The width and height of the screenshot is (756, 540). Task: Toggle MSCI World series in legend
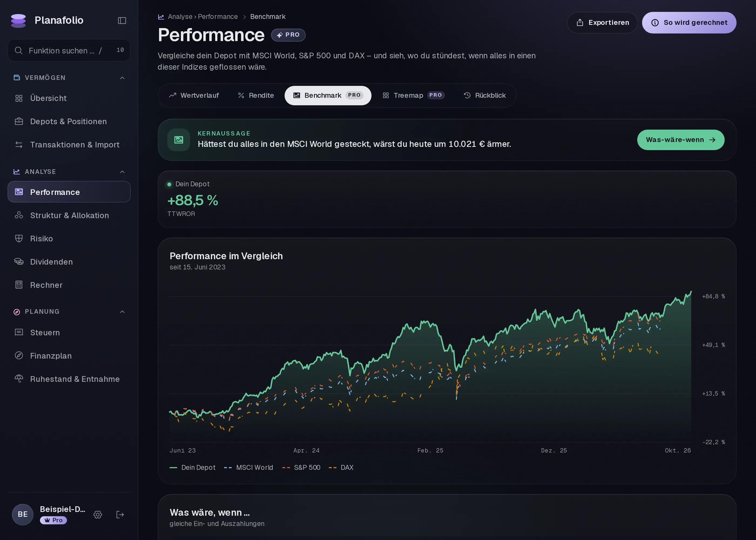click(x=248, y=468)
